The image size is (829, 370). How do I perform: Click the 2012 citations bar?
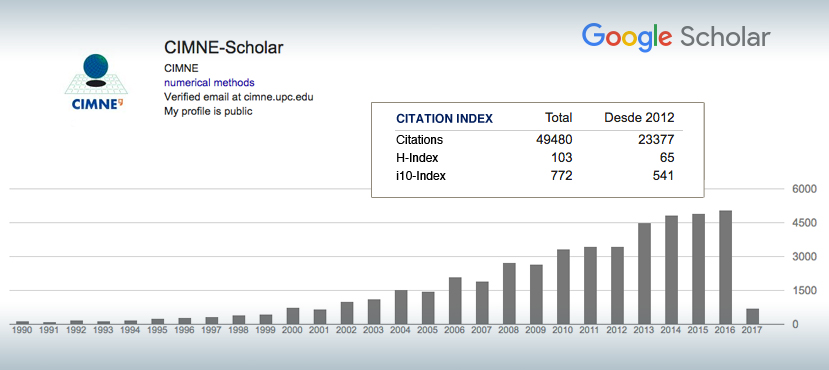(618, 285)
